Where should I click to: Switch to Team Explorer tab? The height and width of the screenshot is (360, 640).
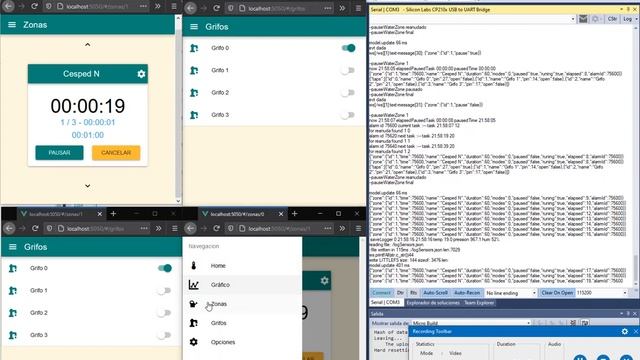[x=479, y=303]
